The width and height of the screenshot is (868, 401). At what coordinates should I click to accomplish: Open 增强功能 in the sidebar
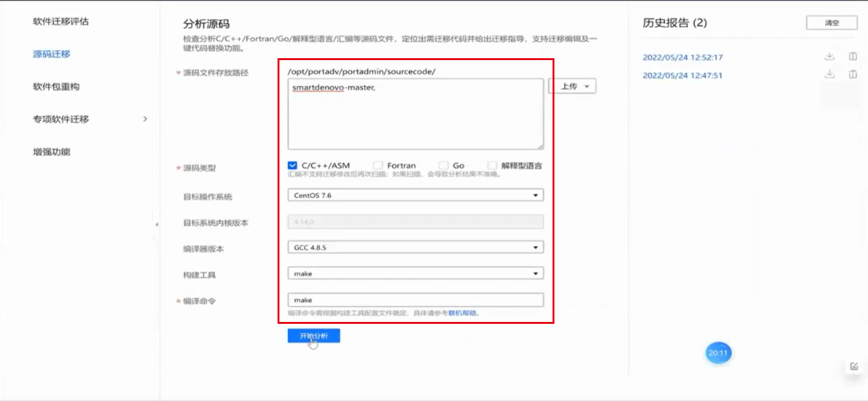coord(52,152)
